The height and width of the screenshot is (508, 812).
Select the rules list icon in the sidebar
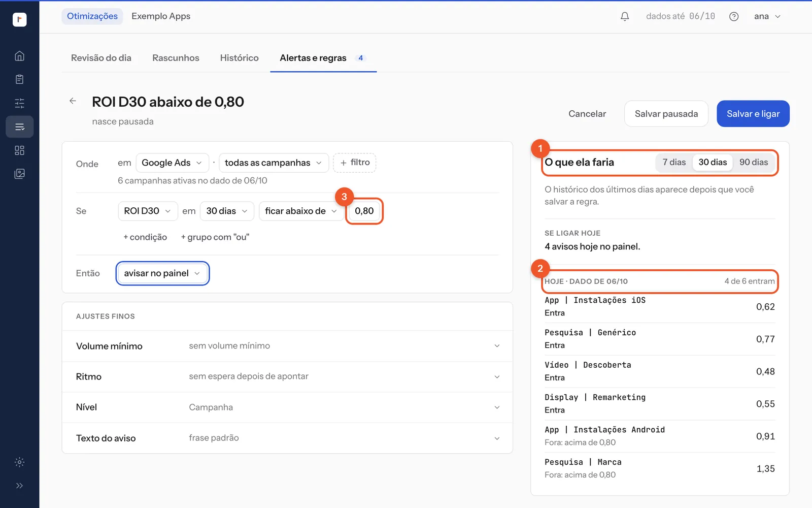[19, 127]
